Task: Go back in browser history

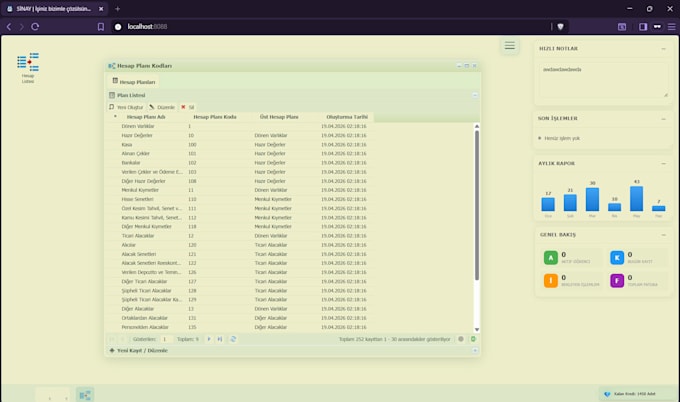Action: tap(9, 26)
